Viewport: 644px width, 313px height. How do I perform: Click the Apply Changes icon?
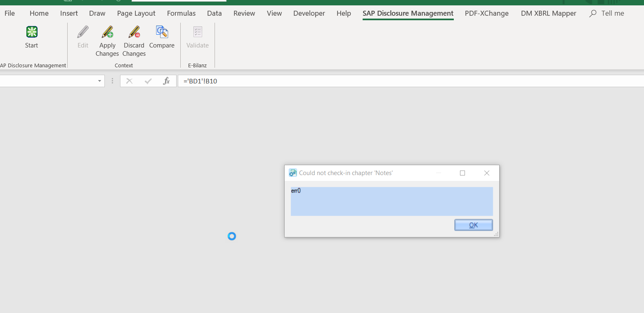[108, 32]
